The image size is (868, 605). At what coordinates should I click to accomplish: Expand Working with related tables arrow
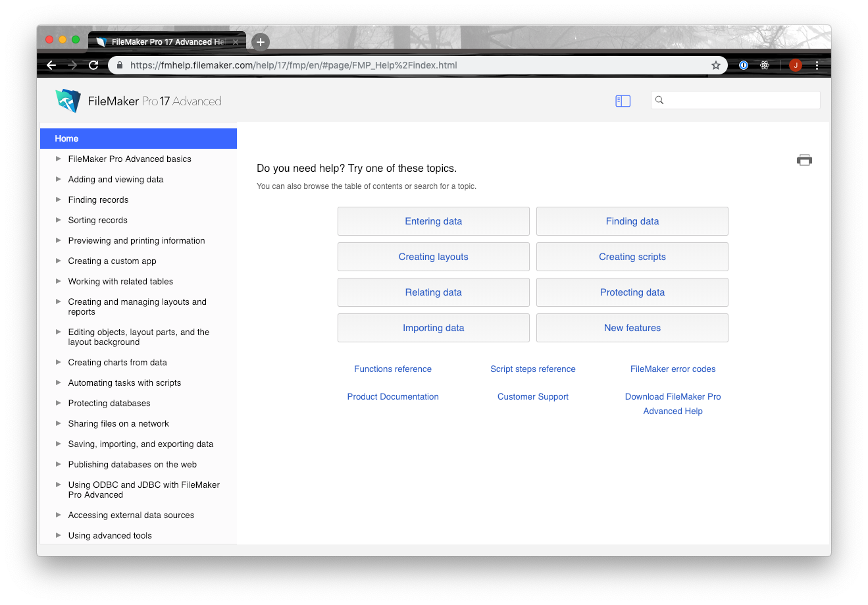(x=59, y=281)
